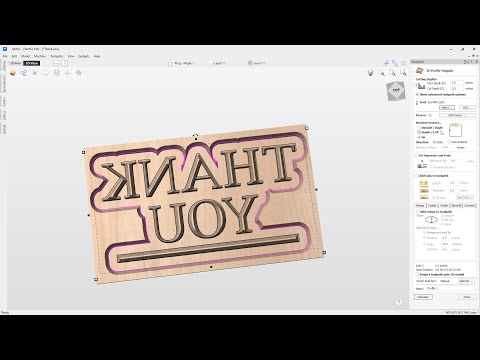Image resolution: width=480 pixels, height=360 pixels.
Task: Click the zoom-to-box magnifier icon
Action: pos(393,73)
